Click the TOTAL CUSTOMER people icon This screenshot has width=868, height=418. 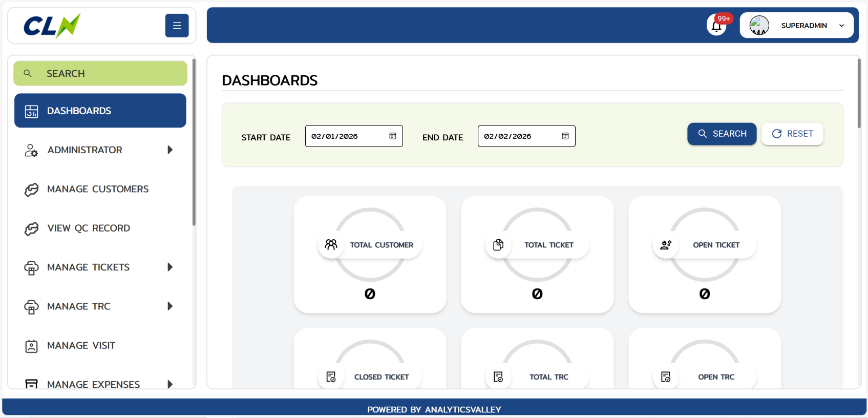pos(331,245)
